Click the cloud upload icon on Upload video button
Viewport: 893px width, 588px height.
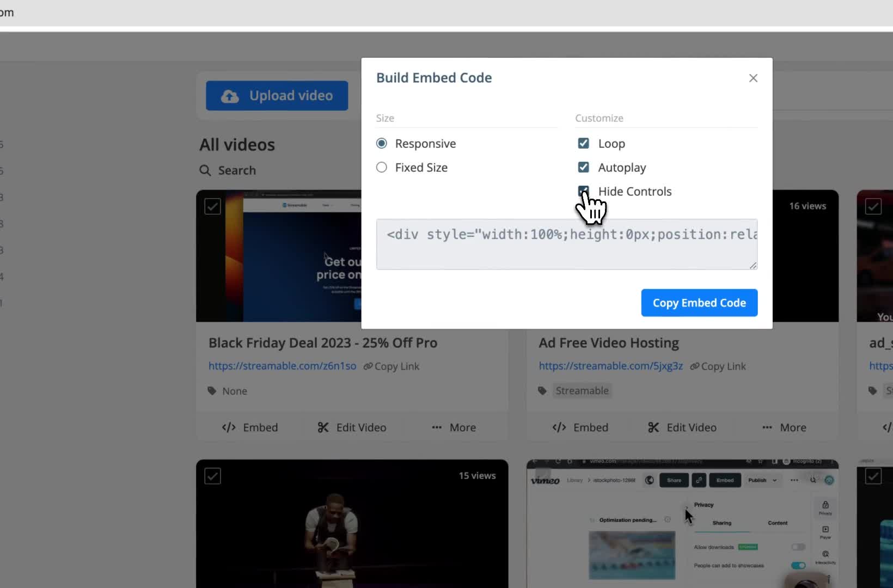coord(229,96)
